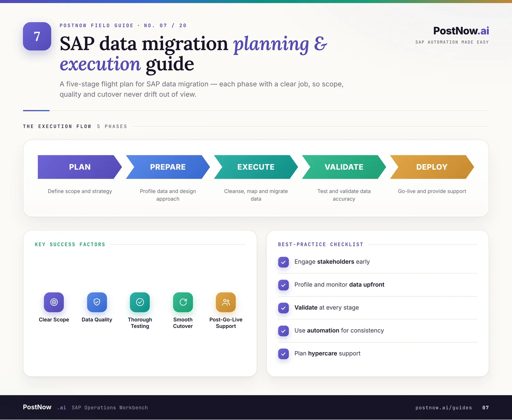Click 'Test and validate data accuracy' text
The image size is (512, 420).
(x=344, y=195)
